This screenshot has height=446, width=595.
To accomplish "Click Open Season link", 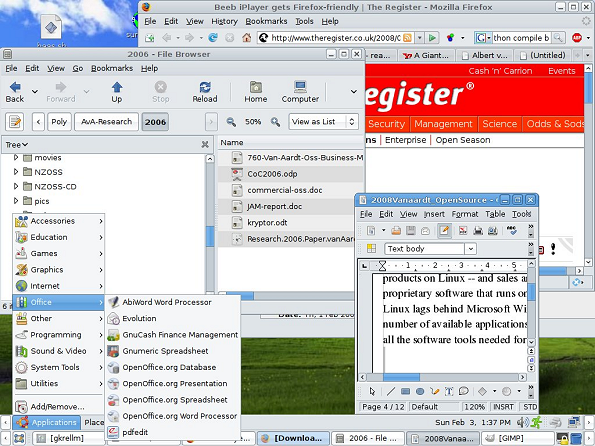I will tap(463, 140).
